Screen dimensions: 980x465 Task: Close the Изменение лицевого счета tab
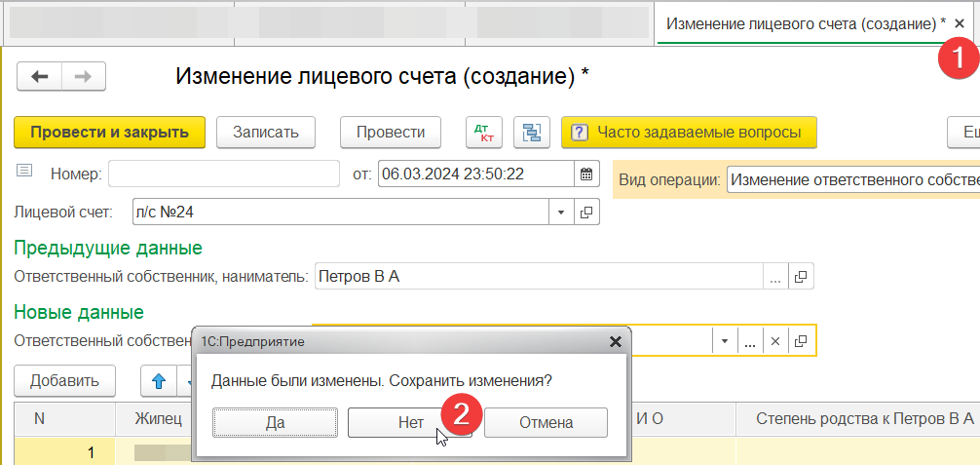pos(960,23)
